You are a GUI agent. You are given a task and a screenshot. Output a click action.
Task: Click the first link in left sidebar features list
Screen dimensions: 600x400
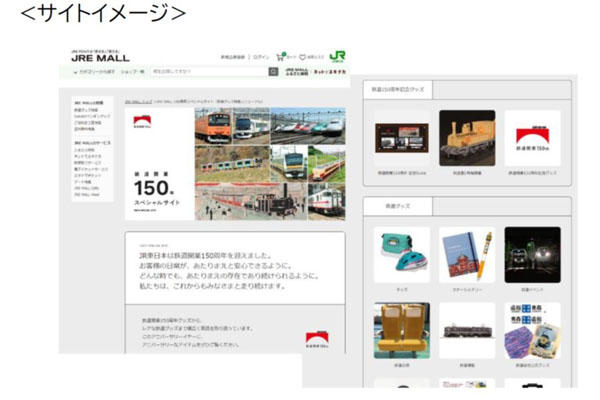[x=86, y=110]
